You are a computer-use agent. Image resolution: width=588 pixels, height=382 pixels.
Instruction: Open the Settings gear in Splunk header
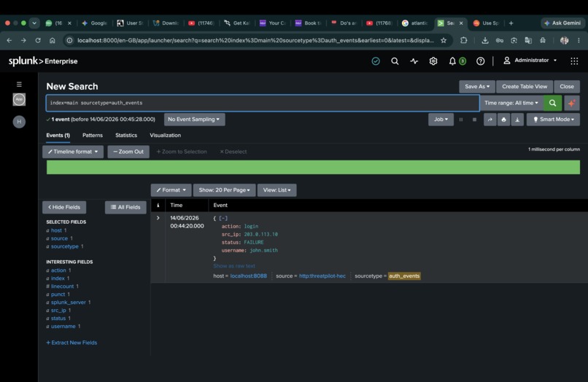pyautogui.click(x=433, y=61)
